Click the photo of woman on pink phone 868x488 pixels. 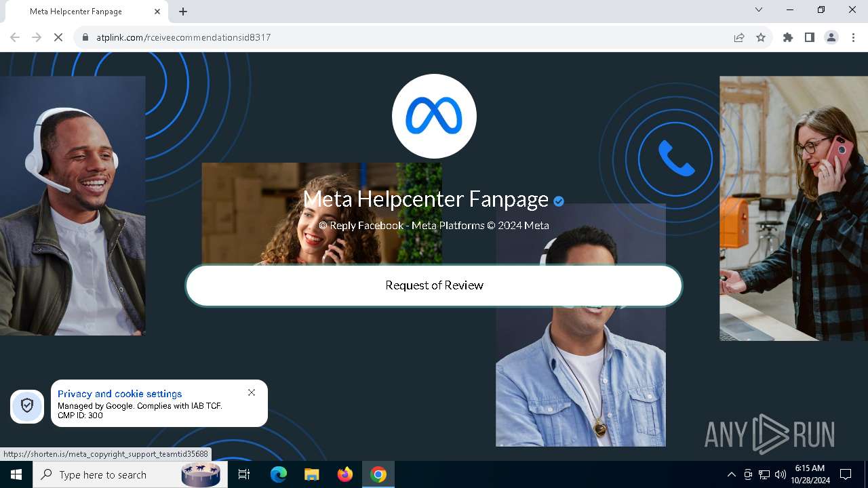pyautogui.click(x=793, y=208)
